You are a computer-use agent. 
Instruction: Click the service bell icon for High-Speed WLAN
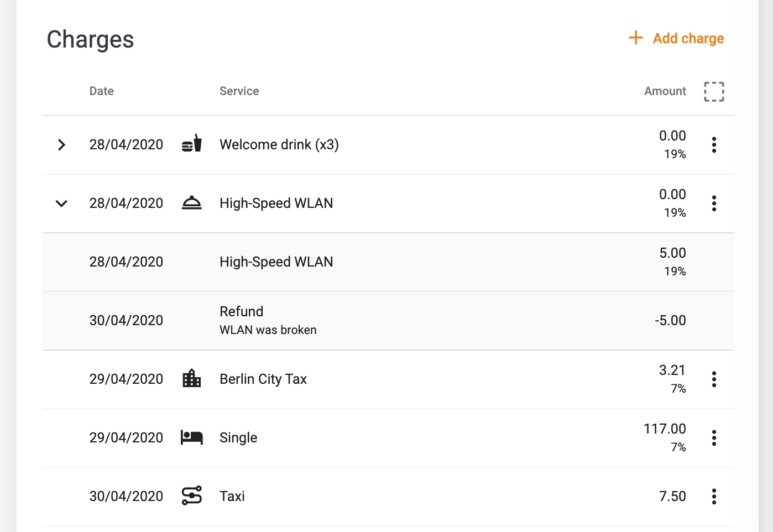tap(192, 203)
